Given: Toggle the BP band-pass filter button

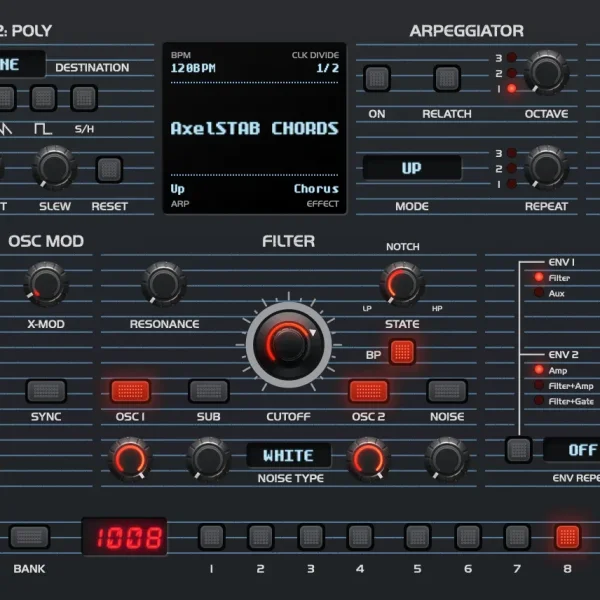Looking at the screenshot, I should pyautogui.click(x=402, y=352).
